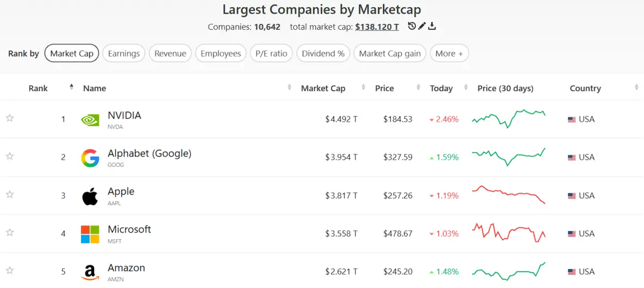Image resolution: width=644 pixels, height=288 pixels.
Task: Open the $138.120 T total market cap link
Action: pyautogui.click(x=377, y=27)
